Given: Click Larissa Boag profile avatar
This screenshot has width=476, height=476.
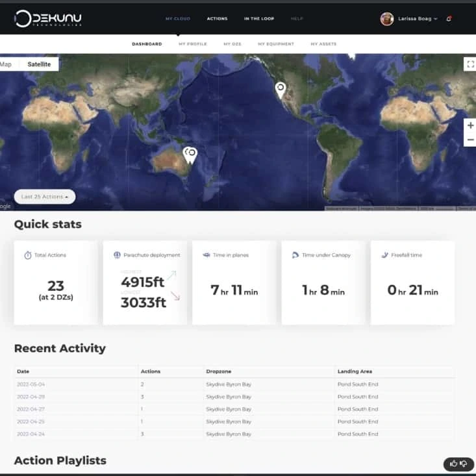Looking at the screenshot, I should pos(387,19).
